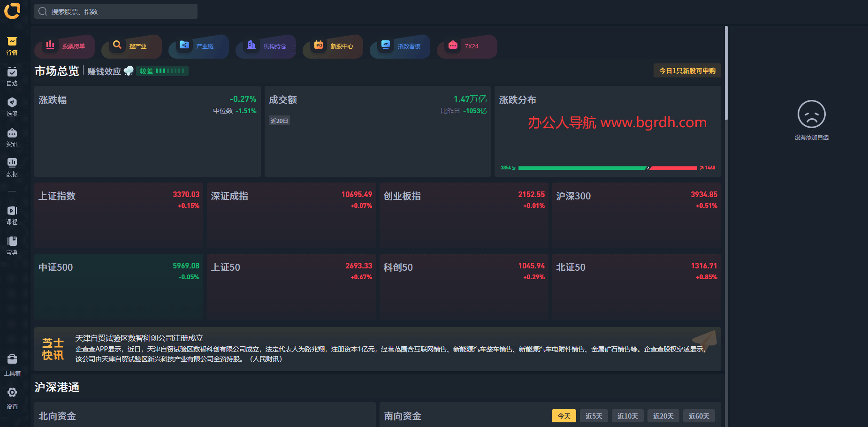Click the 今日1只新股可申购 notice link

click(687, 71)
